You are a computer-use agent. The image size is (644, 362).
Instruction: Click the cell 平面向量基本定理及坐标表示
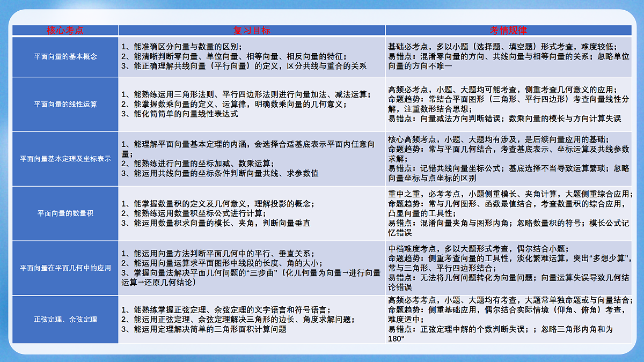pos(65,159)
